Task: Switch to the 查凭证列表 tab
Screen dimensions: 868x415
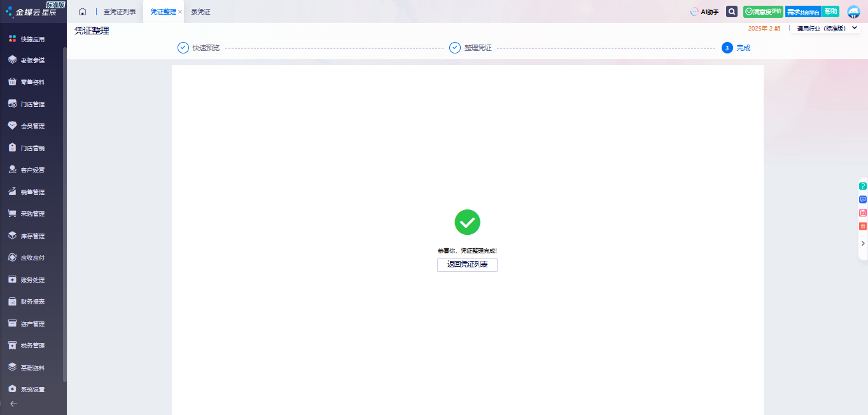Action: pos(120,11)
